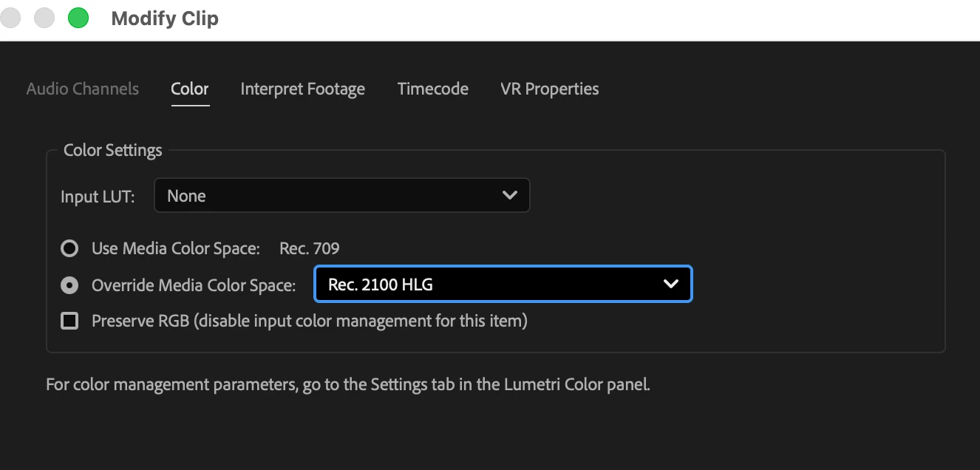980x470 pixels.
Task: Open the VR Properties tab
Action: pos(550,89)
